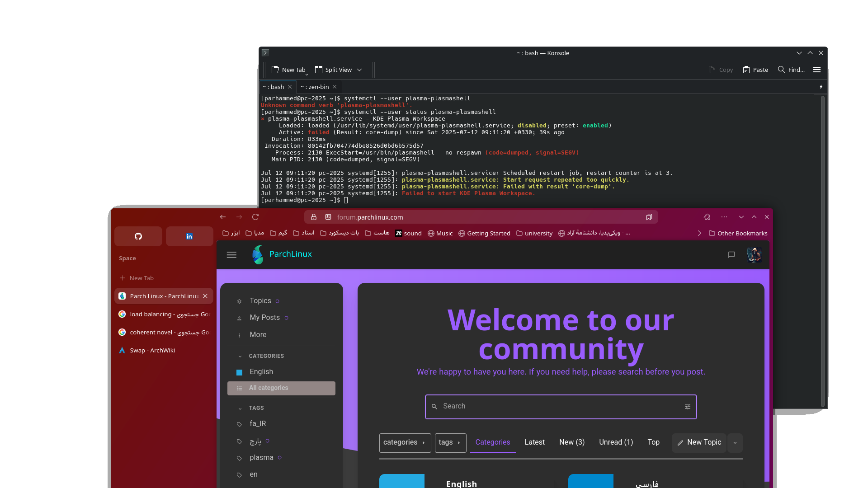Open the browser three-dots menu

click(x=724, y=217)
